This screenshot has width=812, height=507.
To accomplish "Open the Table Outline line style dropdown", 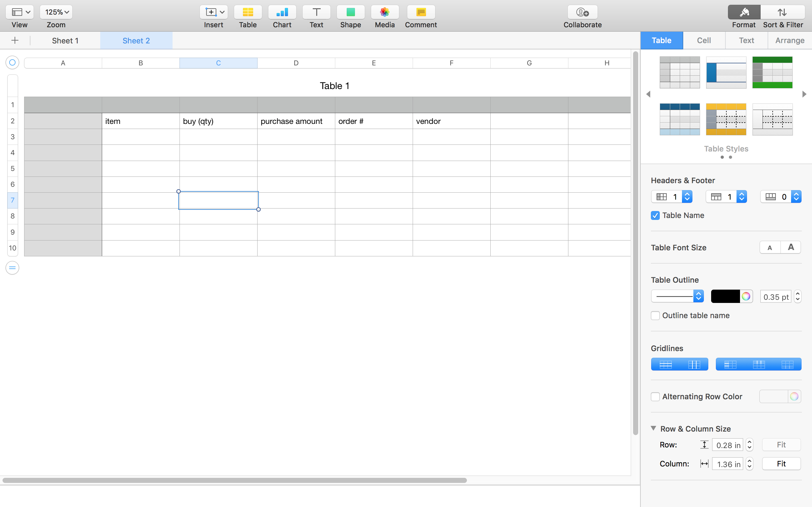I will (677, 296).
